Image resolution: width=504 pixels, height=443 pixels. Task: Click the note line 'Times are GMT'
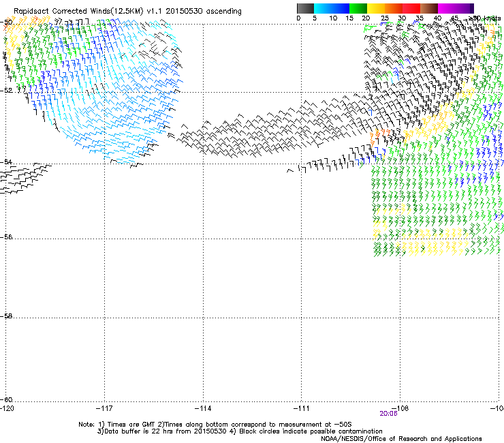point(131,425)
